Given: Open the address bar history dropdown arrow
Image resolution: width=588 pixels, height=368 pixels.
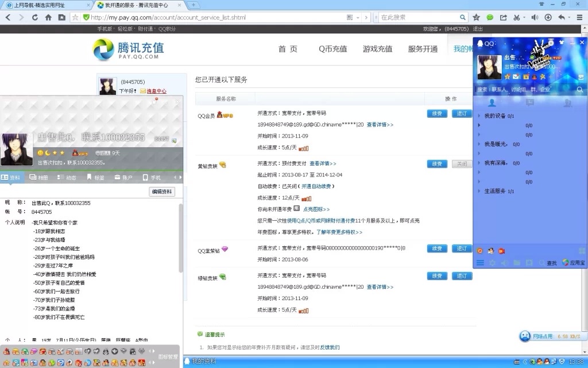Looking at the screenshot, I should (x=358, y=17).
